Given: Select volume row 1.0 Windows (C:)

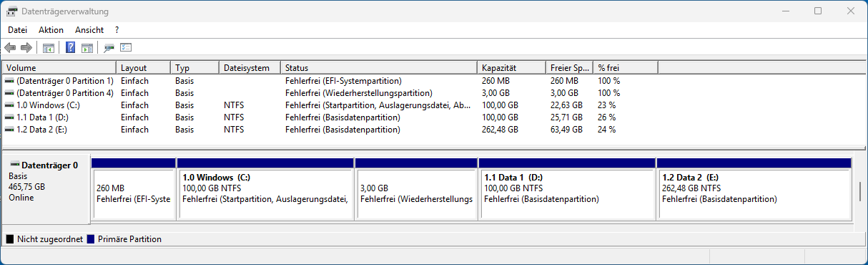Looking at the screenshot, I should click(x=330, y=105).
